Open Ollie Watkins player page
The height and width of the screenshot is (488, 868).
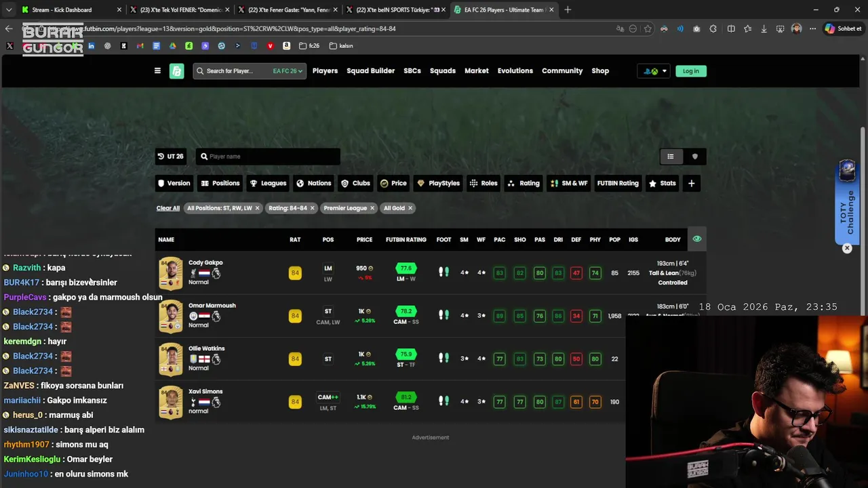(207, 348)
